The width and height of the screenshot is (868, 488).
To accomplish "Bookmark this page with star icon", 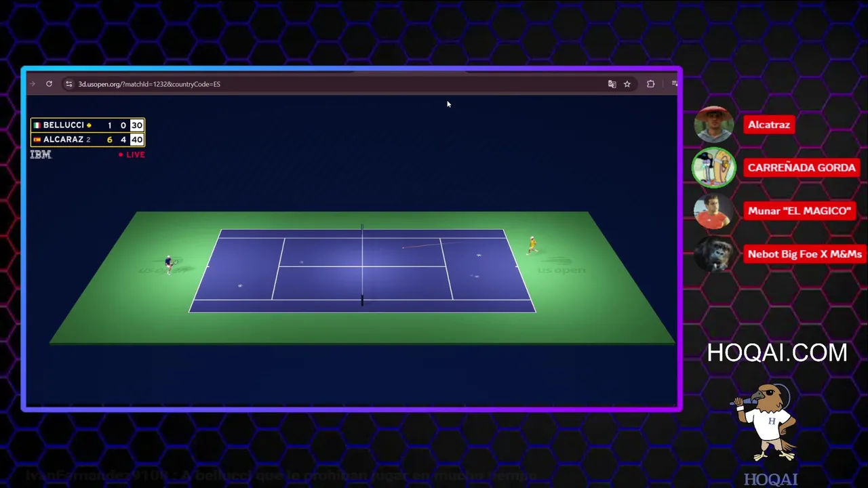I will pyautogui.click(x=627, y=84).
